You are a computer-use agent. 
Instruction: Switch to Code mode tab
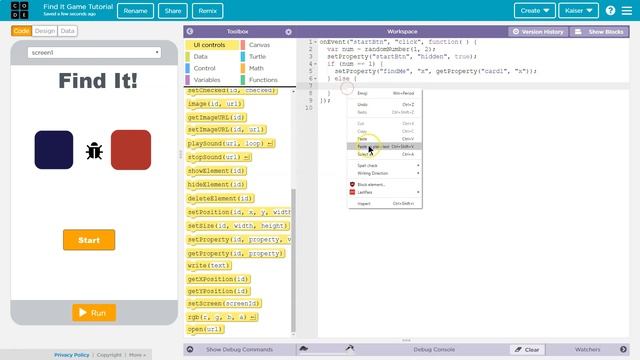tap(22, 31)
